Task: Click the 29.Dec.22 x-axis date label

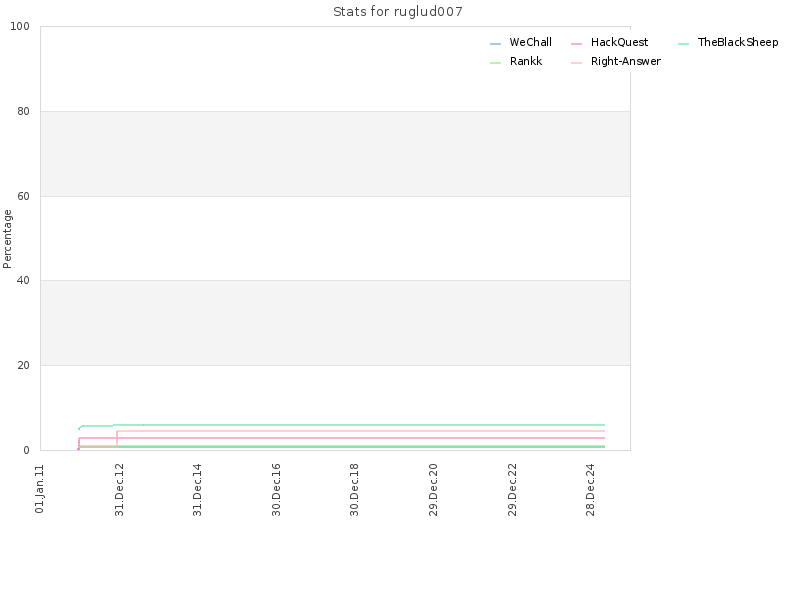Action: point(512,490)
